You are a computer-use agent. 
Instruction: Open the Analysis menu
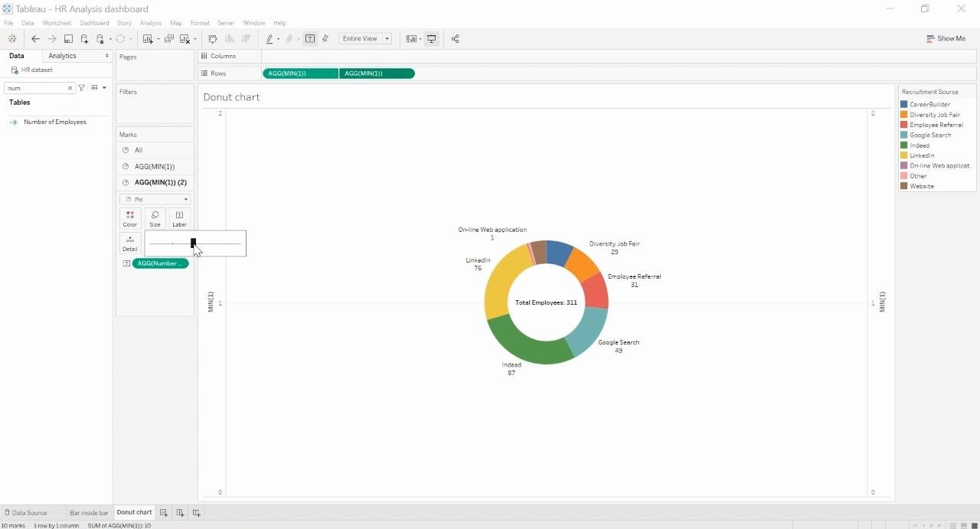150,23
